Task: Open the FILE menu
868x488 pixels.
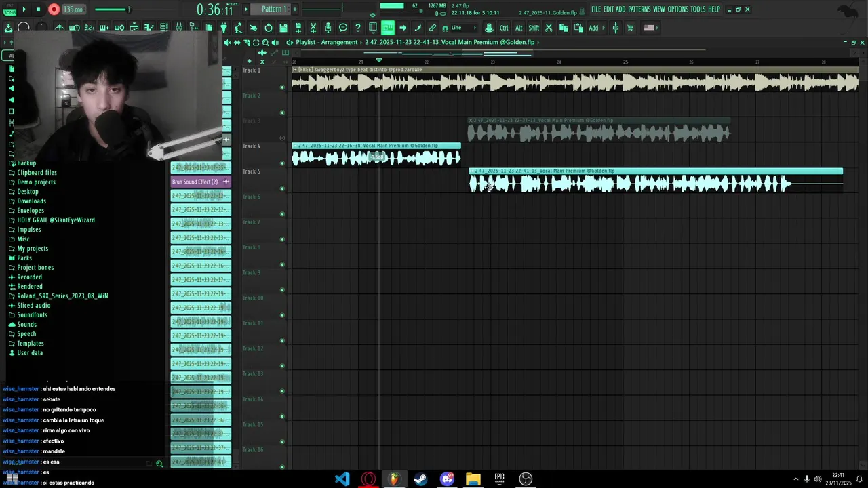Action: tap(596, 9)
